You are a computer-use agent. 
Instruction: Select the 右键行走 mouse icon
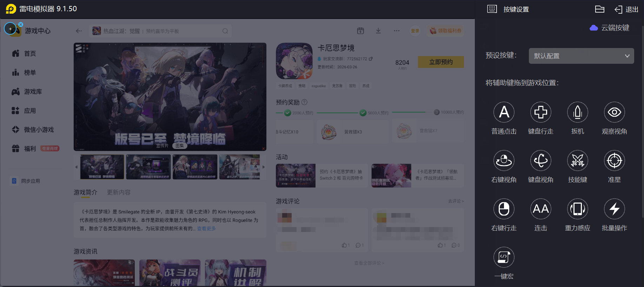(504, 209)
